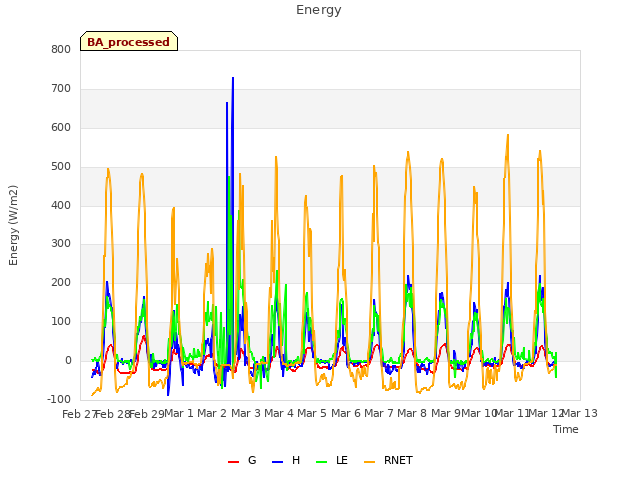640x480 pixels.
Task: Click the red G legend swatch
Action: (x=233, y=462)
